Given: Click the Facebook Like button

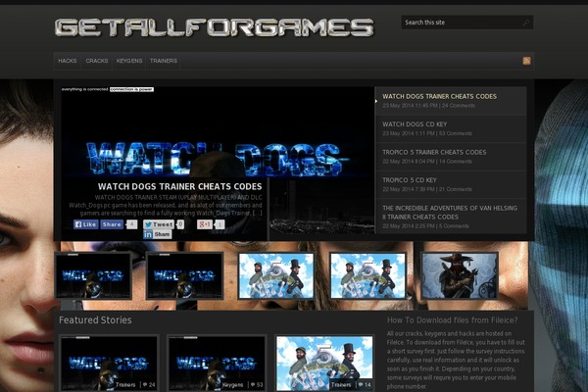Looking at the screenshot, I should coord(87,224).
